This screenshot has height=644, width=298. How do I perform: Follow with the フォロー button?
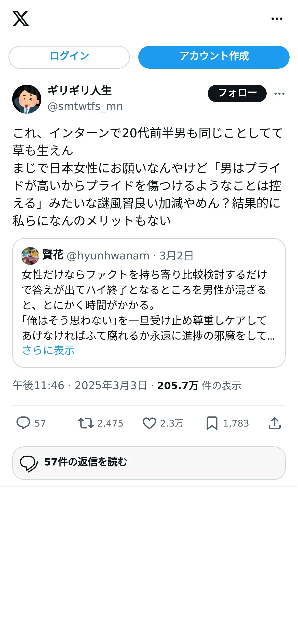(237, 93)
